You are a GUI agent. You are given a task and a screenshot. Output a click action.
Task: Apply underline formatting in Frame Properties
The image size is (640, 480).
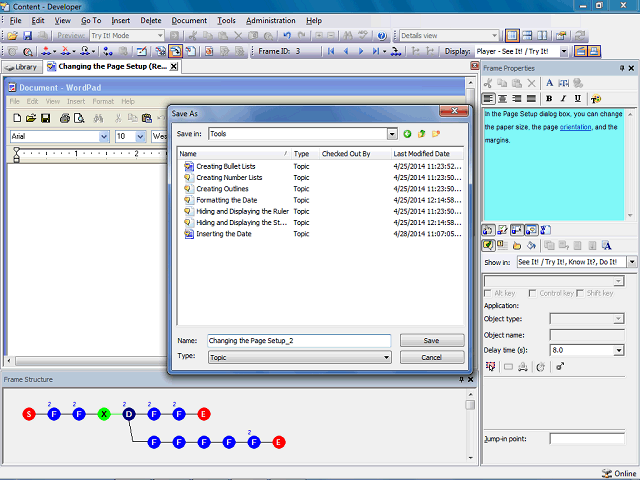[578, 99]
